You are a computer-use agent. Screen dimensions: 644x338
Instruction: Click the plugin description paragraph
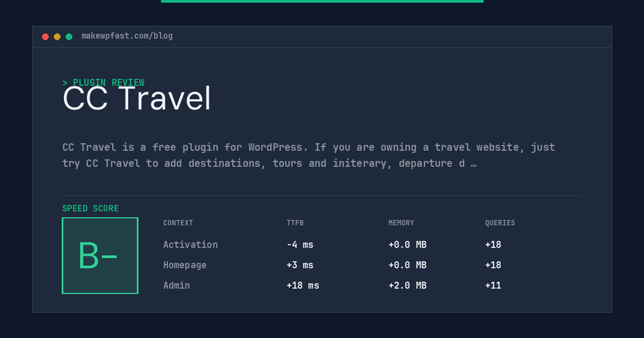(309, 155)
